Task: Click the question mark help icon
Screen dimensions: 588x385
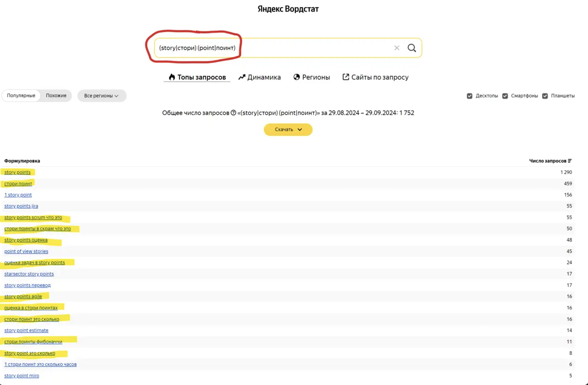Action: tap(233, 113)
